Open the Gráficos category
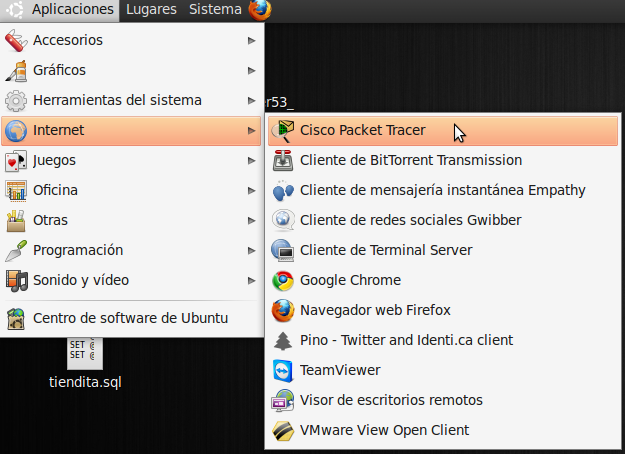 [x=131, y=71]
